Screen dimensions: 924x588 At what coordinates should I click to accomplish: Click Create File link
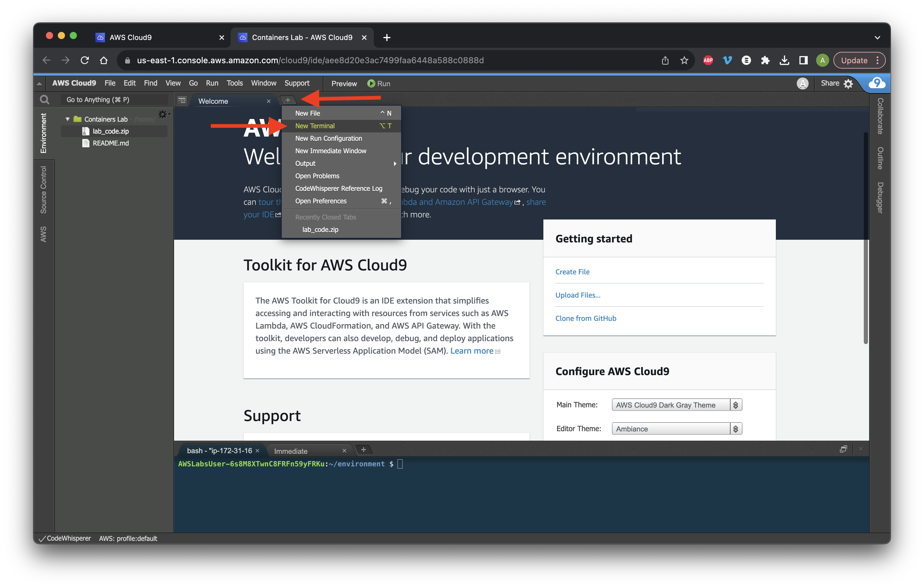[x=572, y=272]
